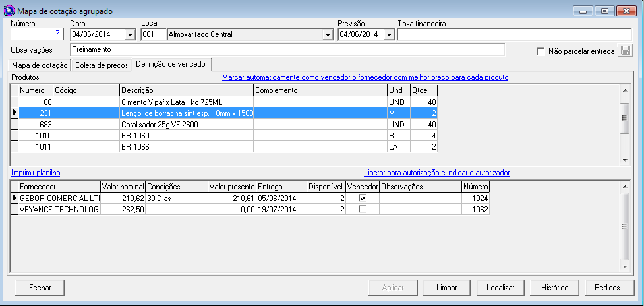Select Cimento Vipafix Lata product row
Screen dimensions: 644x306
[187, 102]
